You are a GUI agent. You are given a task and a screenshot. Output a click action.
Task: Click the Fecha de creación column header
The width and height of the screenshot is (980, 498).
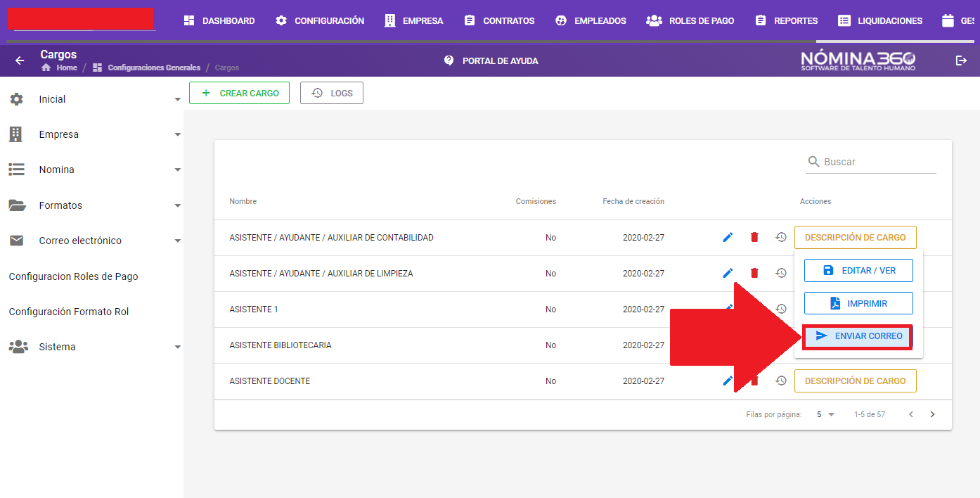click(x=633, y=201)
